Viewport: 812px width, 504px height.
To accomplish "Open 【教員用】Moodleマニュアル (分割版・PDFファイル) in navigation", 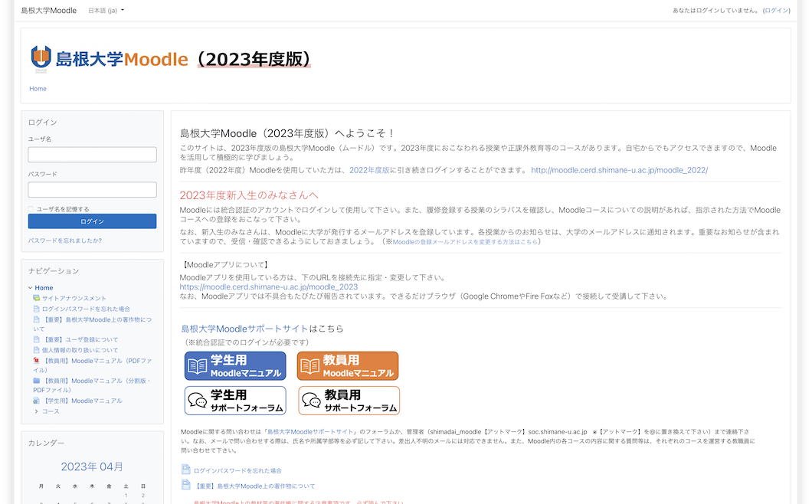I will pos(92,385).
